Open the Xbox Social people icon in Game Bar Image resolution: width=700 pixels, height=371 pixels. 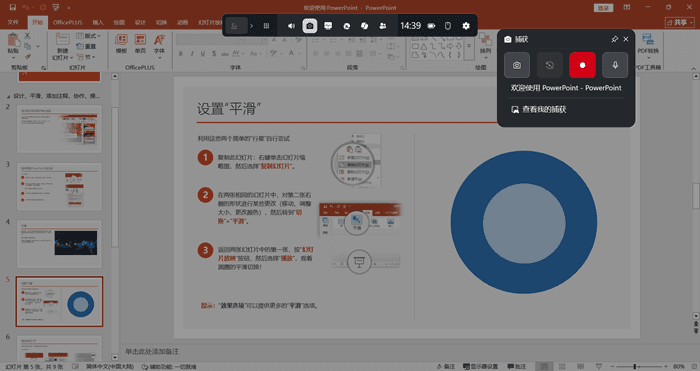point(383,26)
